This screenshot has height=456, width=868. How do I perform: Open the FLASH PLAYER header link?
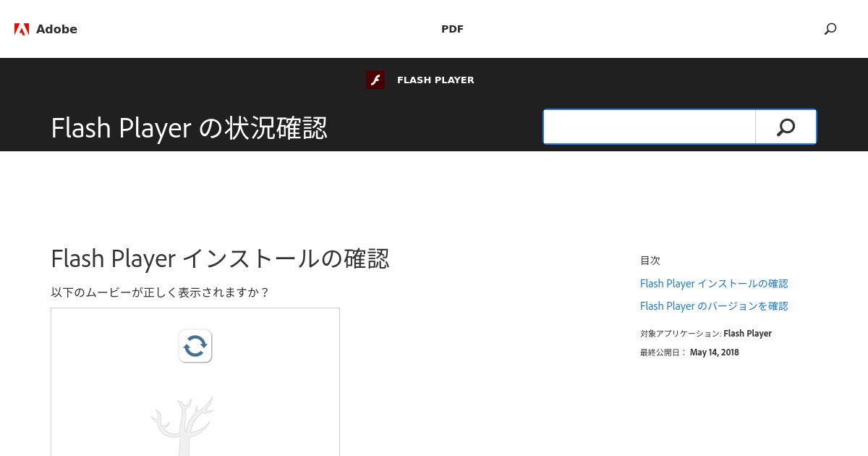[x=435, y=80]
